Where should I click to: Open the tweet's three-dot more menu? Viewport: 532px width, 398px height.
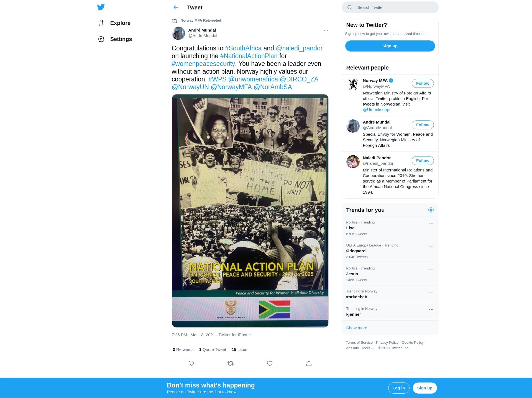[326, 30]
